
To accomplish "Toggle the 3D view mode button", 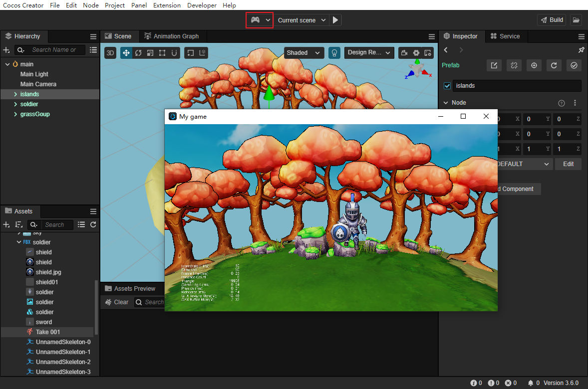I will point(110,53).
